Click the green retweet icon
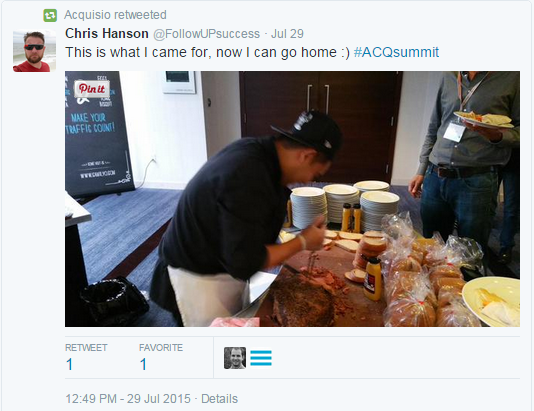534x411 pixels. pyautogui.click(x=50, y=15)
